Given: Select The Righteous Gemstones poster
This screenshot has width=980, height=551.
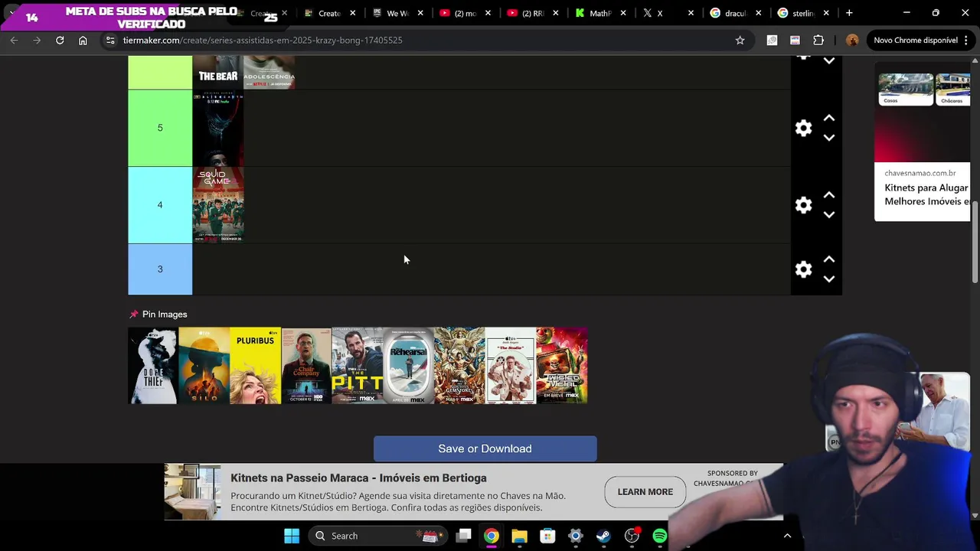Looking at the screenshot, I should click(459, 366).
